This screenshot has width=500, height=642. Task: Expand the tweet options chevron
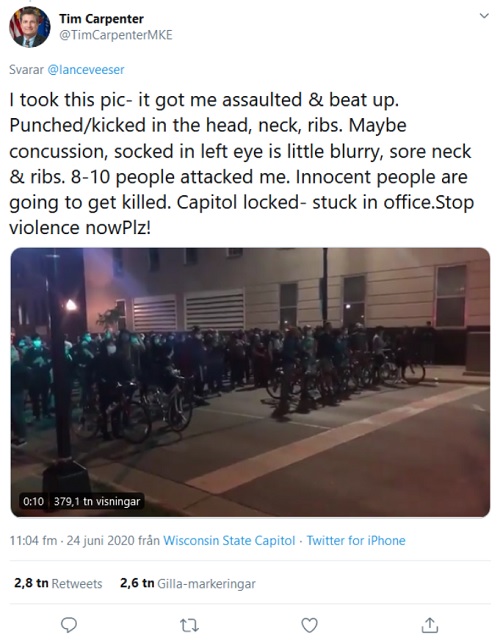(x=484, y=16)
